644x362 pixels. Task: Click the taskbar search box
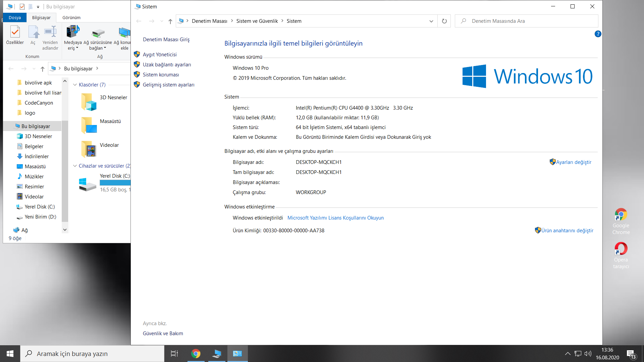[x=92, y=354]
